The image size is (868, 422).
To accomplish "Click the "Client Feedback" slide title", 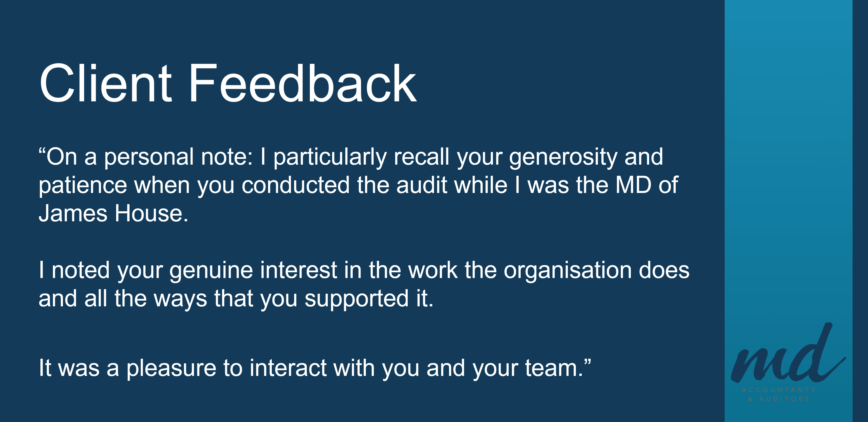I will 228,83.
